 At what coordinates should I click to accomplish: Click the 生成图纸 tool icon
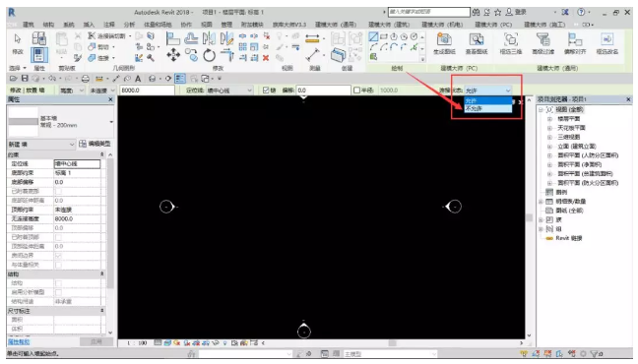click(444, 39)
